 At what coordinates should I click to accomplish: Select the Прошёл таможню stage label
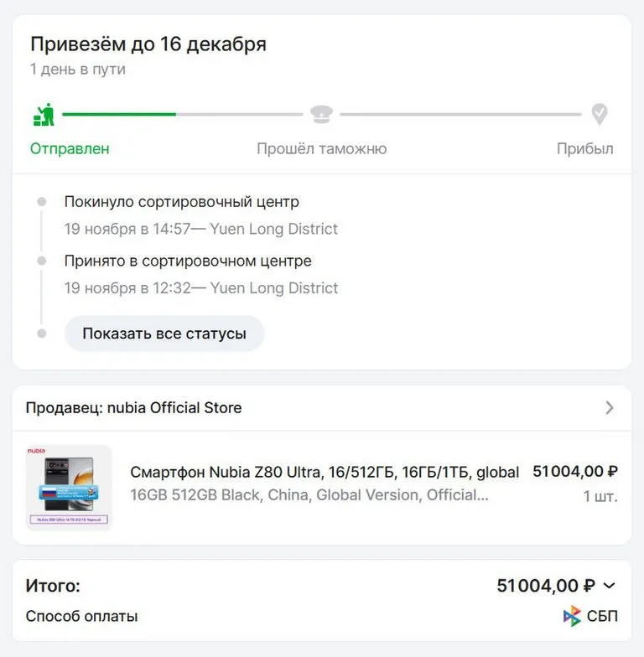(x=322, y=148)
